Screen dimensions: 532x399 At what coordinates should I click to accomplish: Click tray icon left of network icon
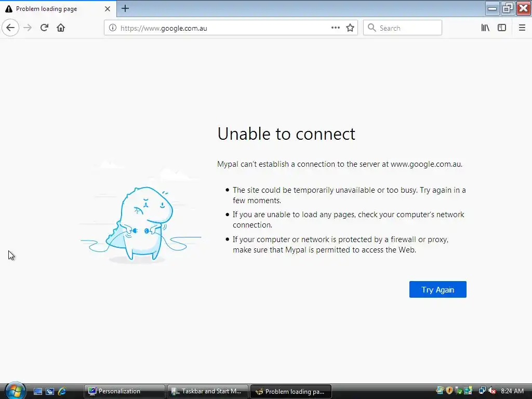468,391
